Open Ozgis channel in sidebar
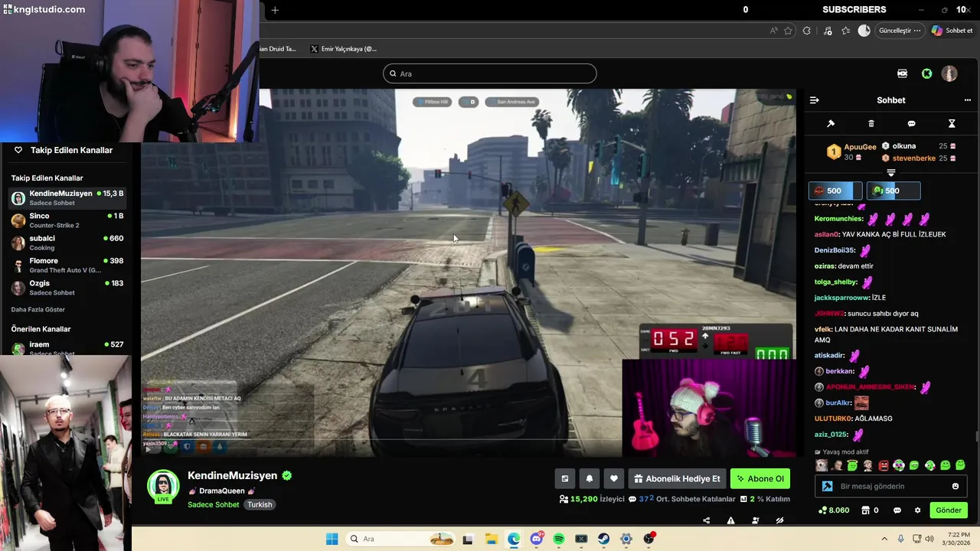Screen dimensions: 980x551 (x=67, y=288)
